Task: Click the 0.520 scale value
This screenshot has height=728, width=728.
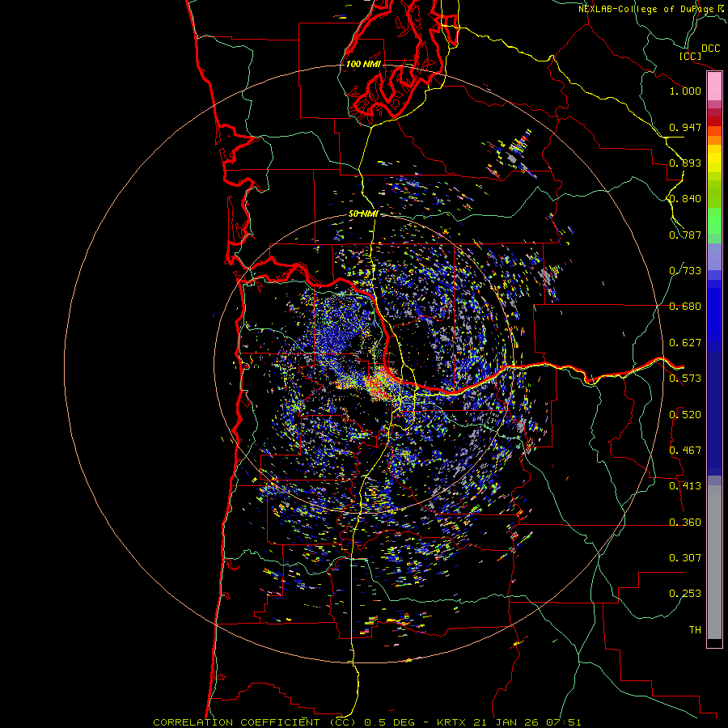Action: tap(685, 414)
